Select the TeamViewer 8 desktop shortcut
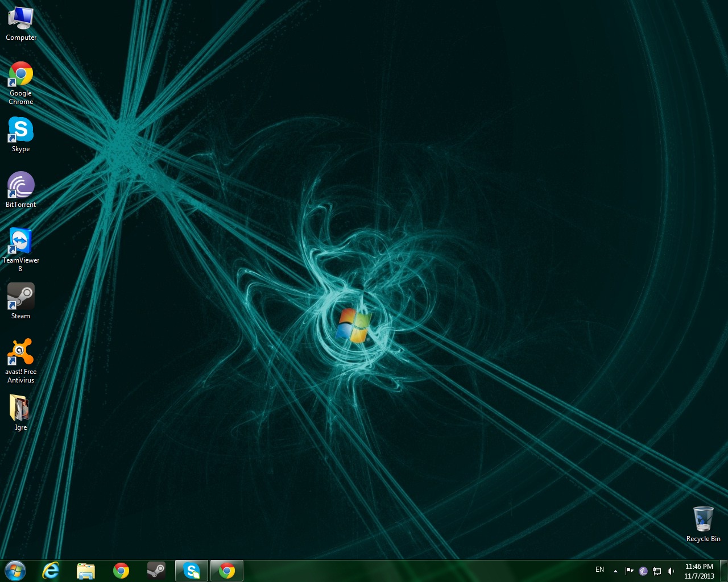The height and width of the screenshot is (582, 728). (21, 250)
